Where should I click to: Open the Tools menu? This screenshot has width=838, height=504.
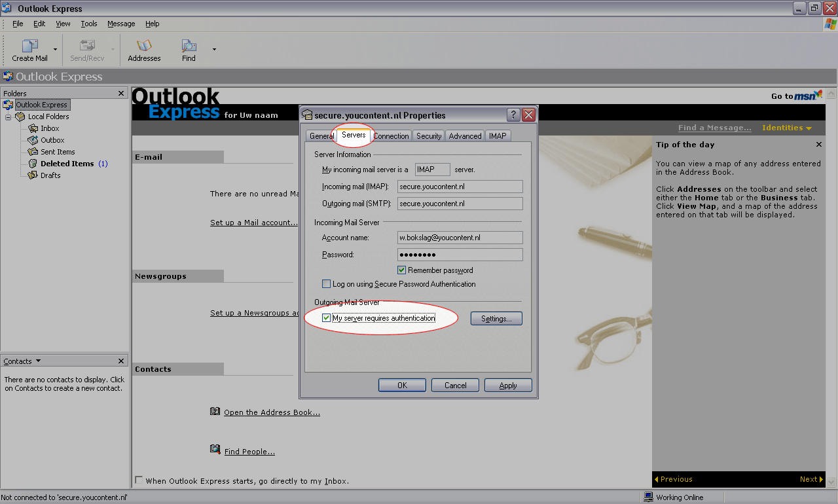89,24
